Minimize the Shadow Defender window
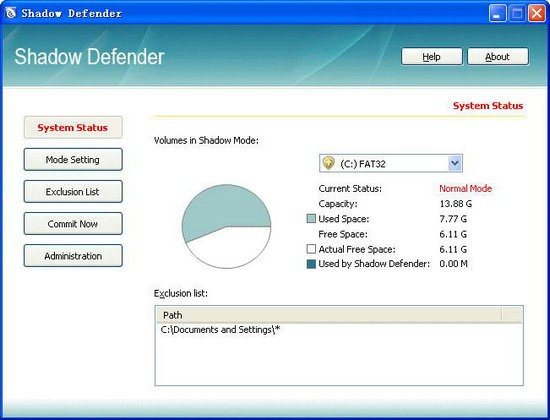 point(497,13)
